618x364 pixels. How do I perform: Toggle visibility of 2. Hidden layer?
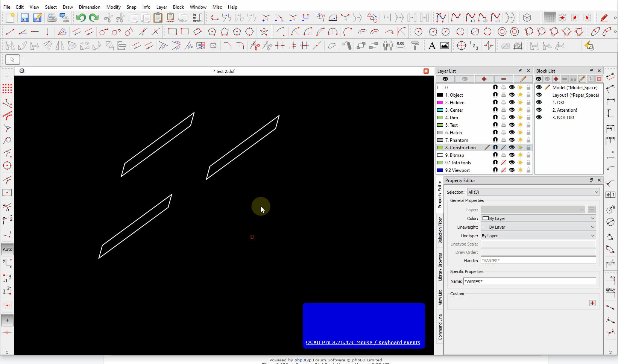[512, 102]
